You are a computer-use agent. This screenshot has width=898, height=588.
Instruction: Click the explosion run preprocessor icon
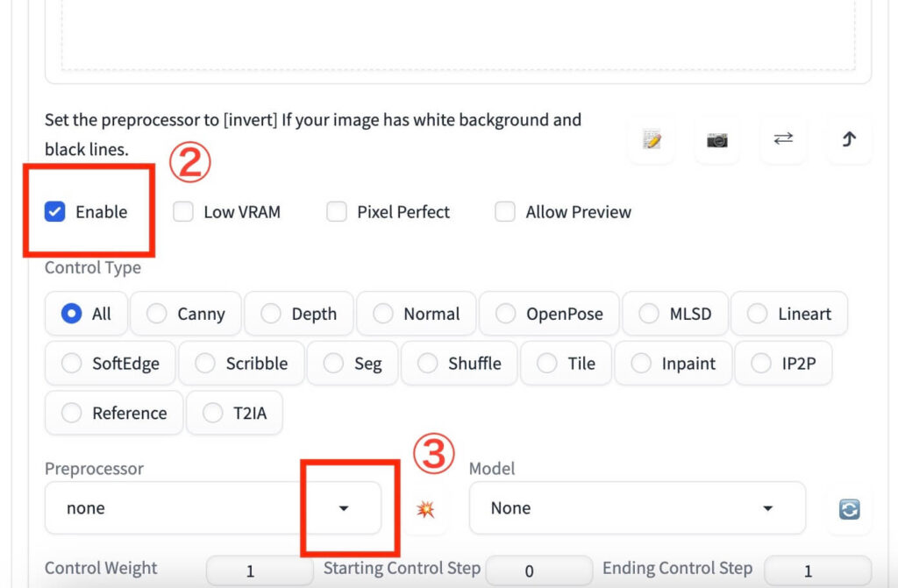pos(425,509)
